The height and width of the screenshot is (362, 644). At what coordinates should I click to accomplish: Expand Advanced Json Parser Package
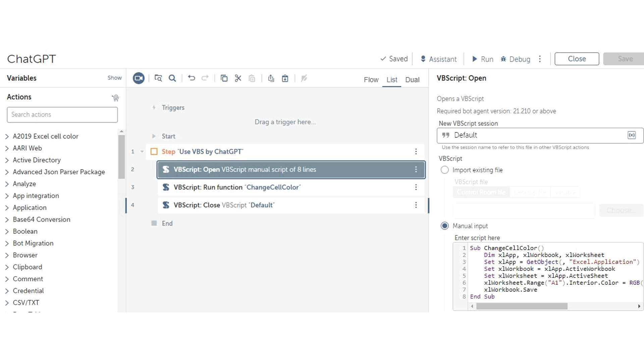[x=7, y=172]
